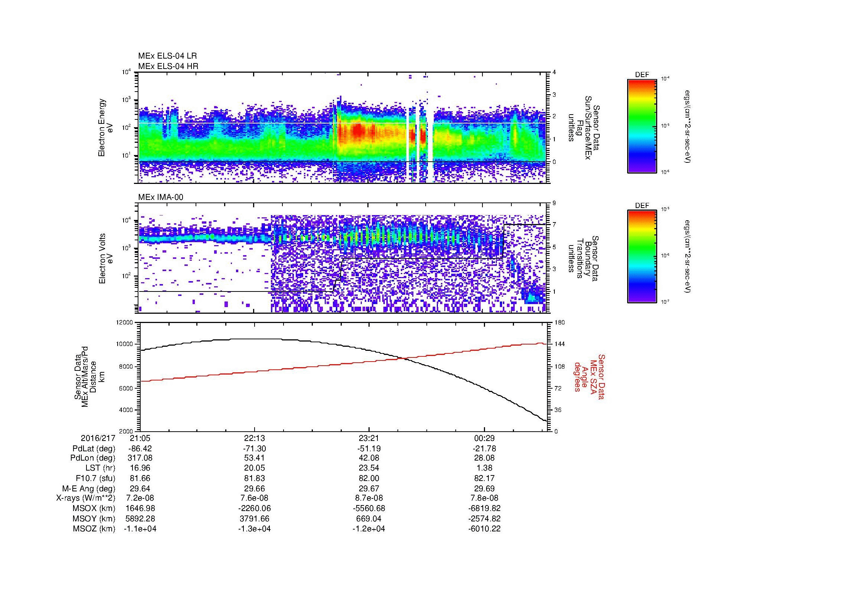Click the 'PdLon (deg)' row label
Viewport: 868px width, 613px height.
tap(93, 458)
